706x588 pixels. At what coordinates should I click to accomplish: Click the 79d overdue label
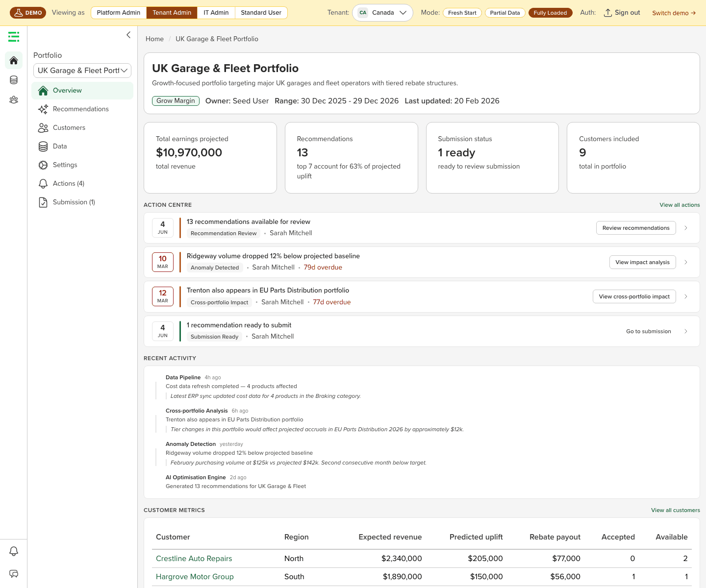click(323, 268)
